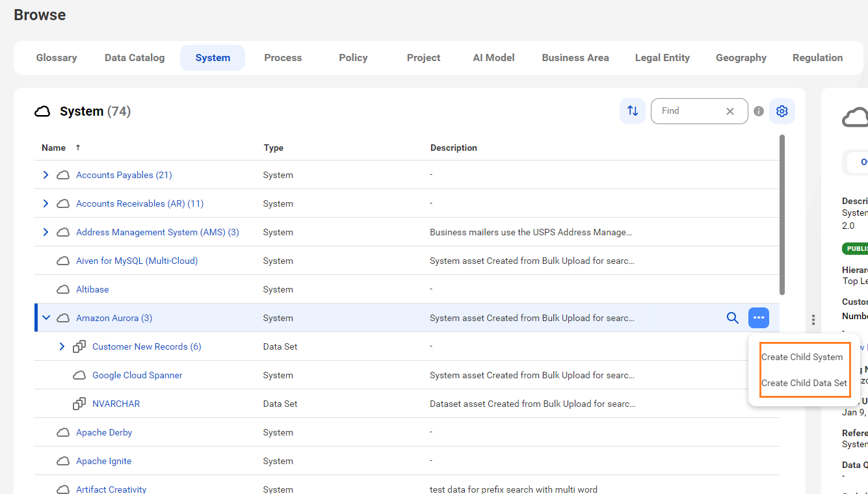Click the Type column header
The height and width of the screenshot is (494, 868).
[274, 148]
